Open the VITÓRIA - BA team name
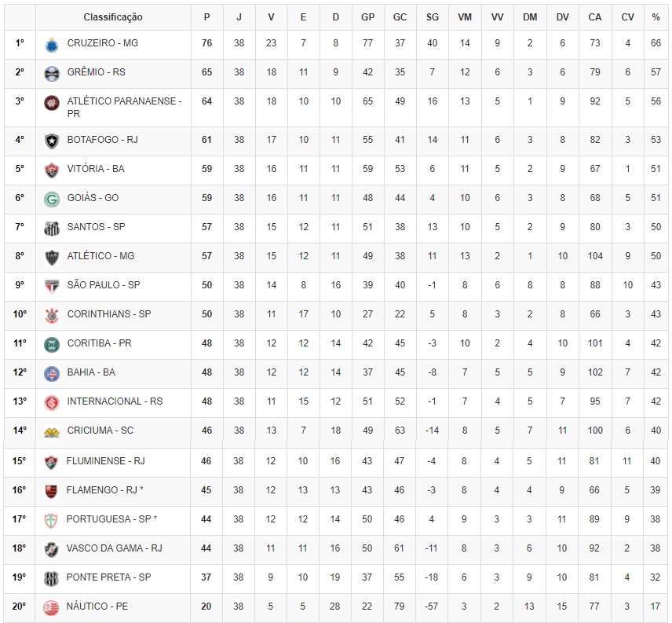672x623 pixels. 96,168
